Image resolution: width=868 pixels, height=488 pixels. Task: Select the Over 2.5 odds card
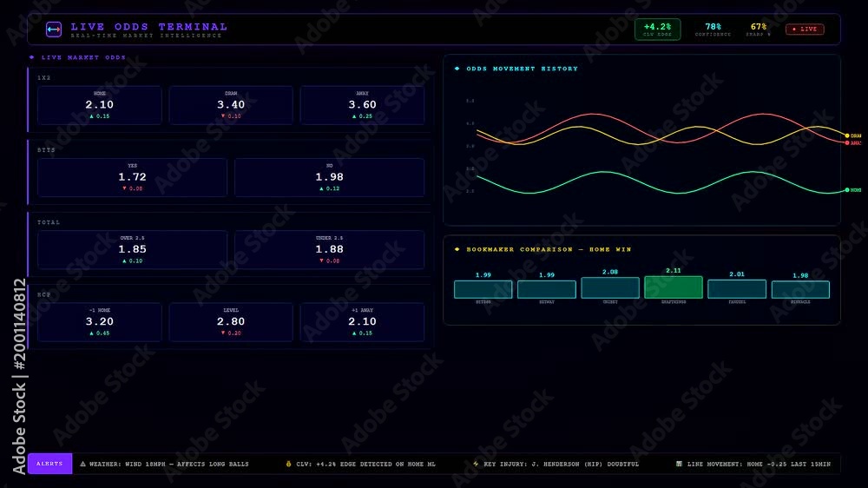click(x=132, y=250)
